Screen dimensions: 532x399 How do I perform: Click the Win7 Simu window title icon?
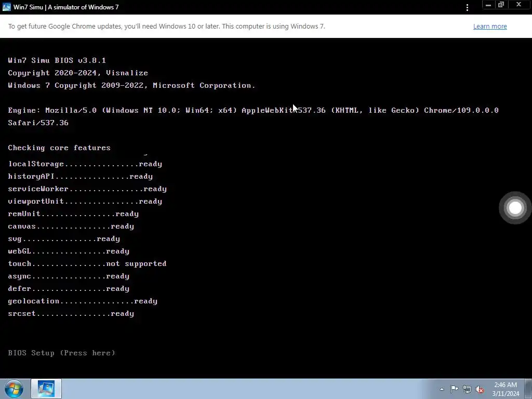(6, 7)
